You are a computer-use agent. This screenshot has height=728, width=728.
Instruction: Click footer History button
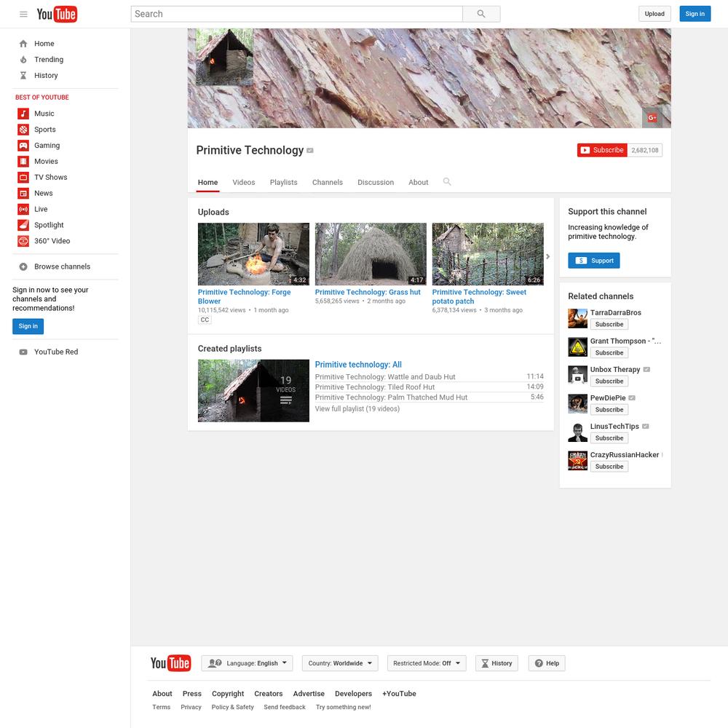pyautogui.click(x=496, y=663)
